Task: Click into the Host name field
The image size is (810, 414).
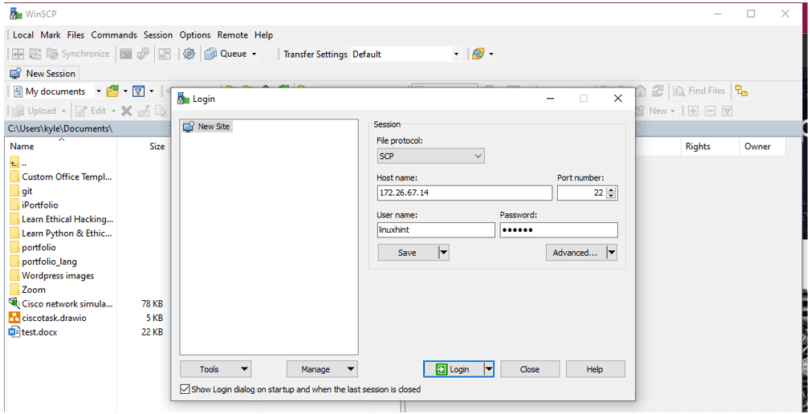Action: pos(464,193)
